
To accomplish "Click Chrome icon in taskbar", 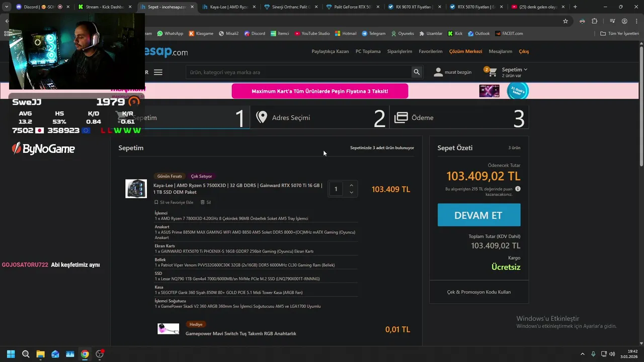I will pyautogui.click(x=85, y=354).
